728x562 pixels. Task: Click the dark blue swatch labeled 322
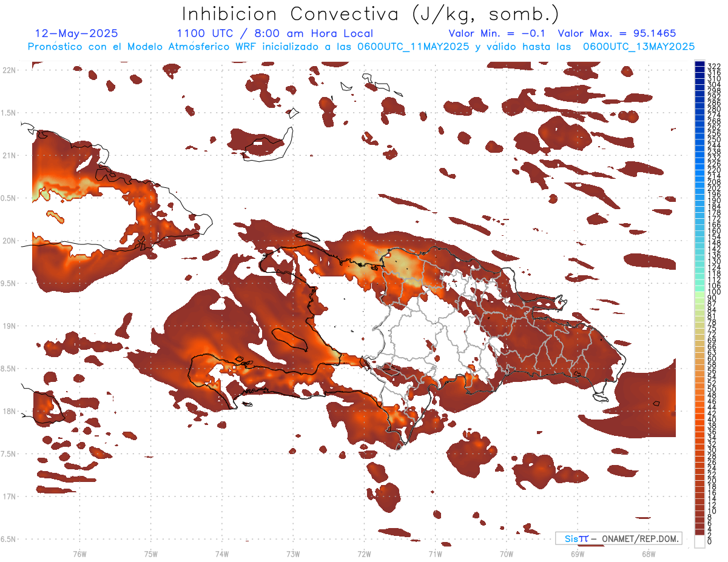click(x=700, y=64)
